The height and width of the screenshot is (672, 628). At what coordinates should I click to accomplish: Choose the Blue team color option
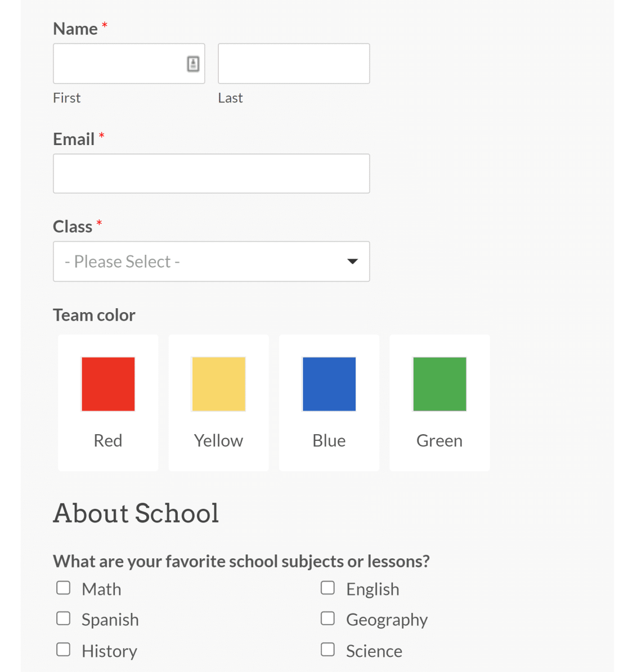pyautogui.click(x=329, y=384)
